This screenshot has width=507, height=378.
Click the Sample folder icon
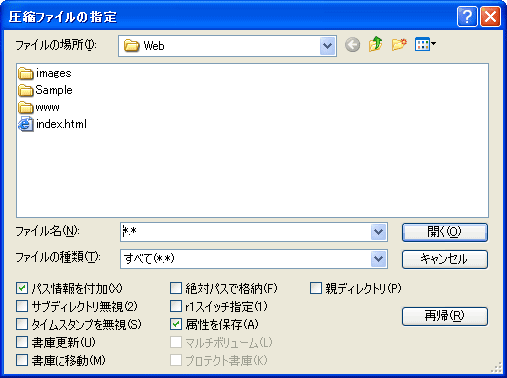(26, 90)
